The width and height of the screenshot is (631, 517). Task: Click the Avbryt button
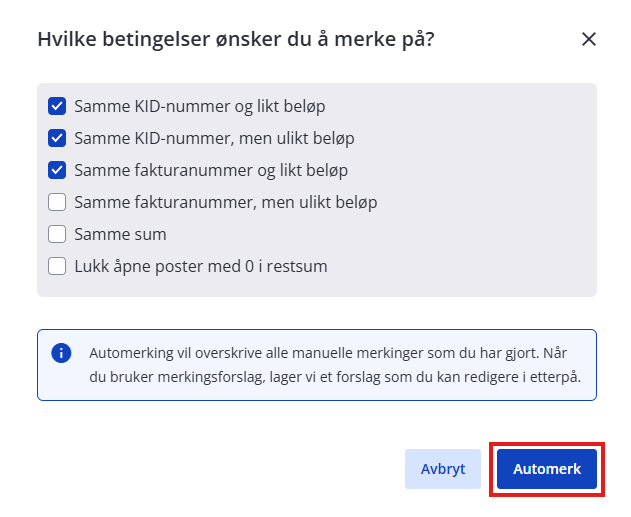[x=443, y=469]
